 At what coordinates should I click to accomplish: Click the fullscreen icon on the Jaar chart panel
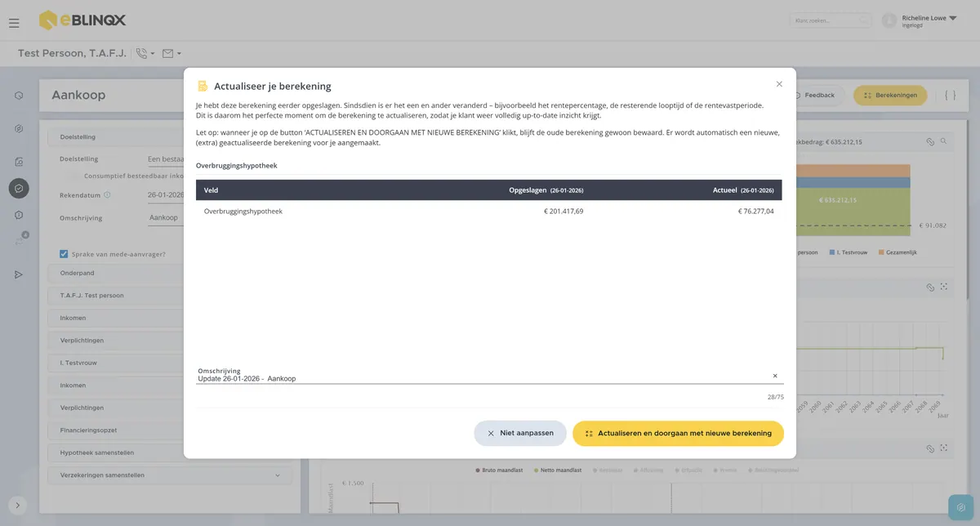pos(944,288)
